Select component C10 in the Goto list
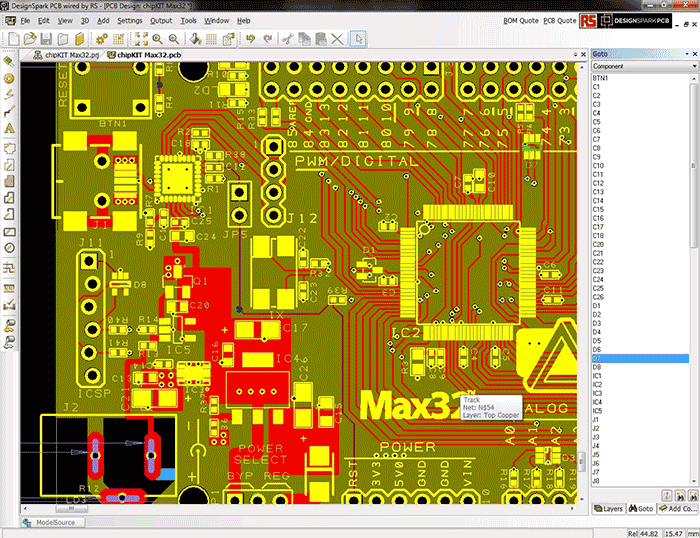The width and height of the screenshot is (700, 538). pos(641,166)
